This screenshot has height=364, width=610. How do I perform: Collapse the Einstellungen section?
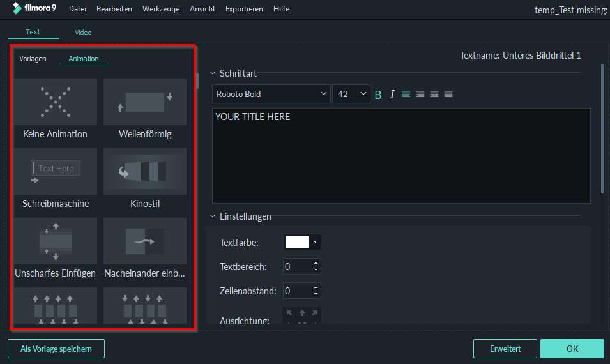pos(213,216)
